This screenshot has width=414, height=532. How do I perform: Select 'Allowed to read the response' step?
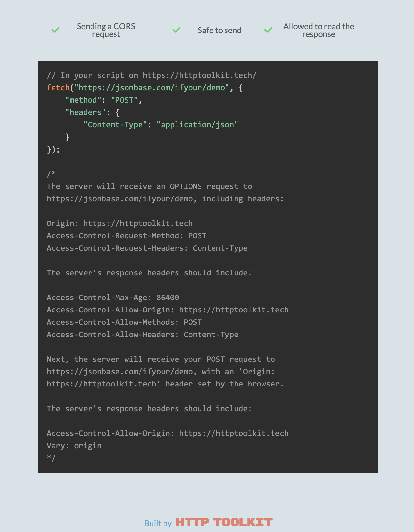[319, 30]
